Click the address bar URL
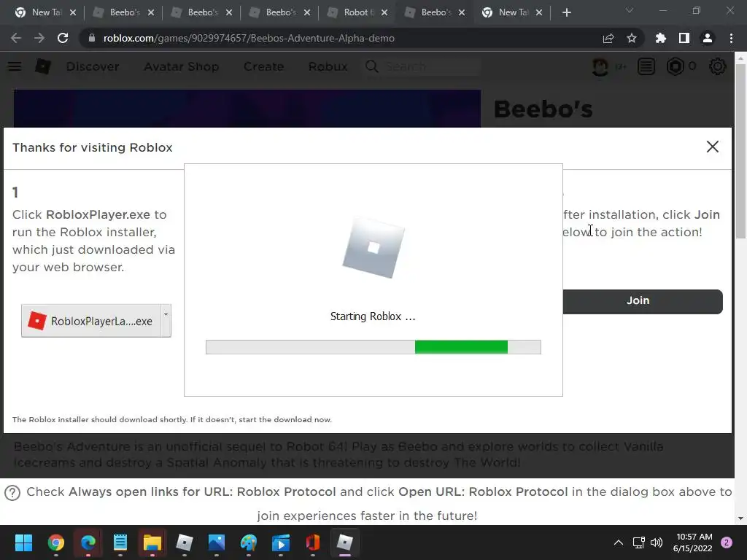This screenshot has height=560, width=747. point(249,38)
